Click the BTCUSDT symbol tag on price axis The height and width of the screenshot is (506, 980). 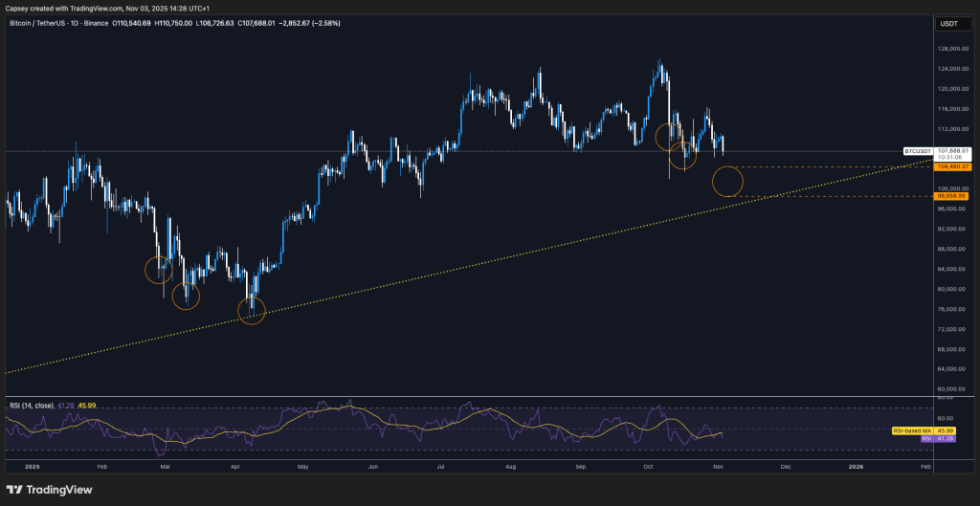[x=917, y=151]
